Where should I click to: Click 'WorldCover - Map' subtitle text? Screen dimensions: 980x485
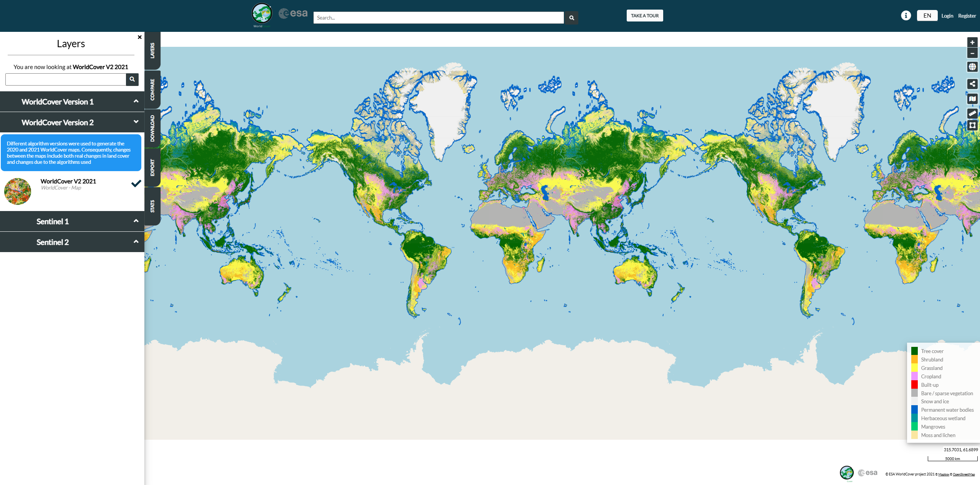pyautogui.click(x=61, y=188)
